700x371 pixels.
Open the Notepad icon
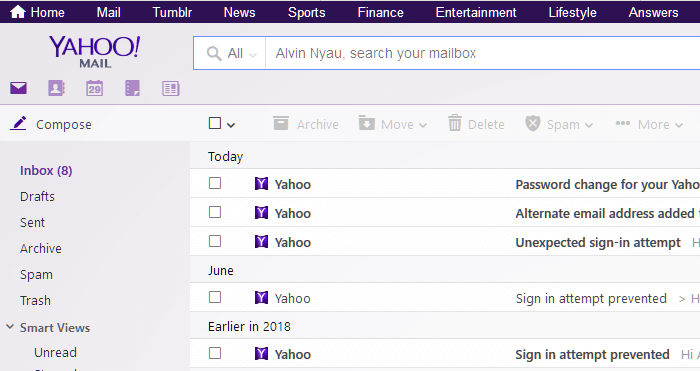point(132,88)
